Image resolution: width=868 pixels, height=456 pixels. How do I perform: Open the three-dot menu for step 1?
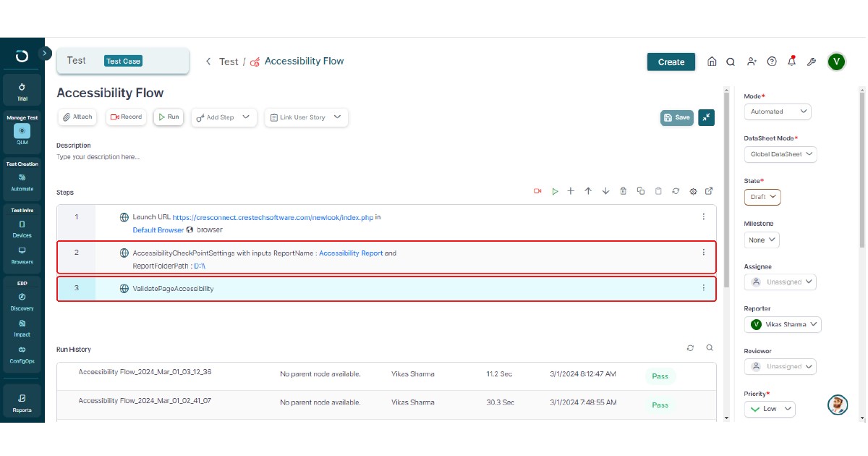[x=703, y=216]
